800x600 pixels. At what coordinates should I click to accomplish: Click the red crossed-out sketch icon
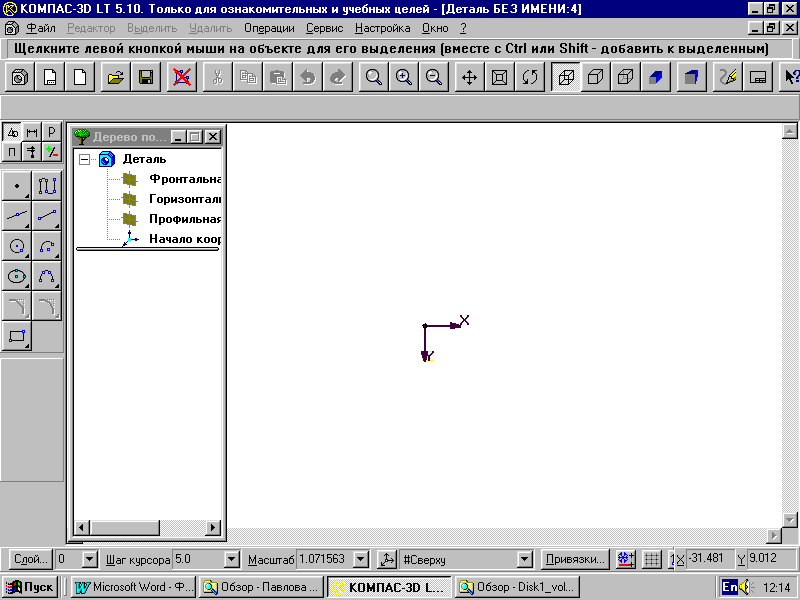[x=182, y=78]
